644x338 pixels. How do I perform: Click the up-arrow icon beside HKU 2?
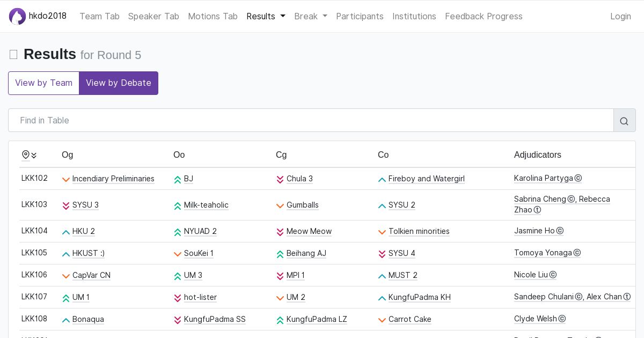[x=66, y=232]
